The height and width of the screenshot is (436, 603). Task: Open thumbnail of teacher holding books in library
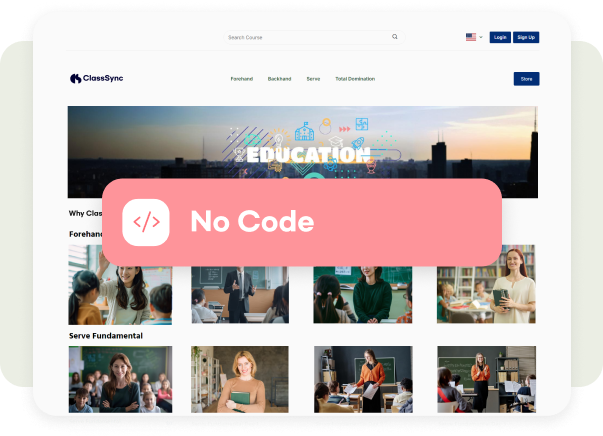point(486,284)
